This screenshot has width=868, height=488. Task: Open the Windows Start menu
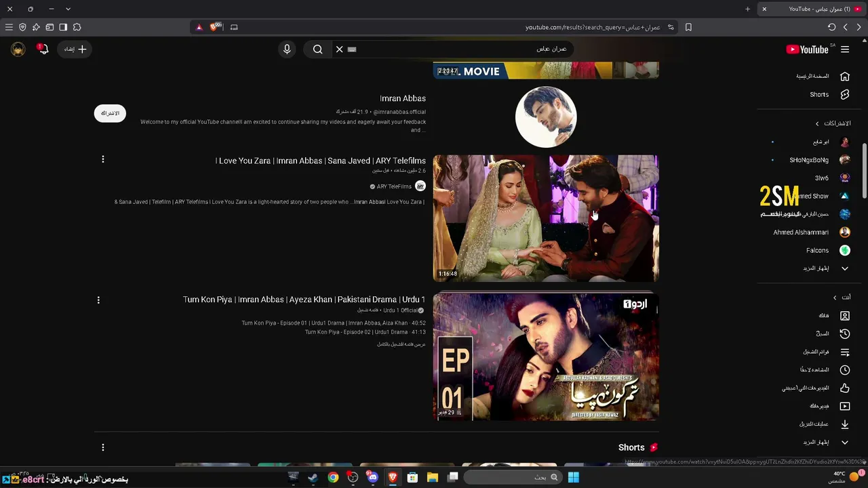[x=573, y=477]
